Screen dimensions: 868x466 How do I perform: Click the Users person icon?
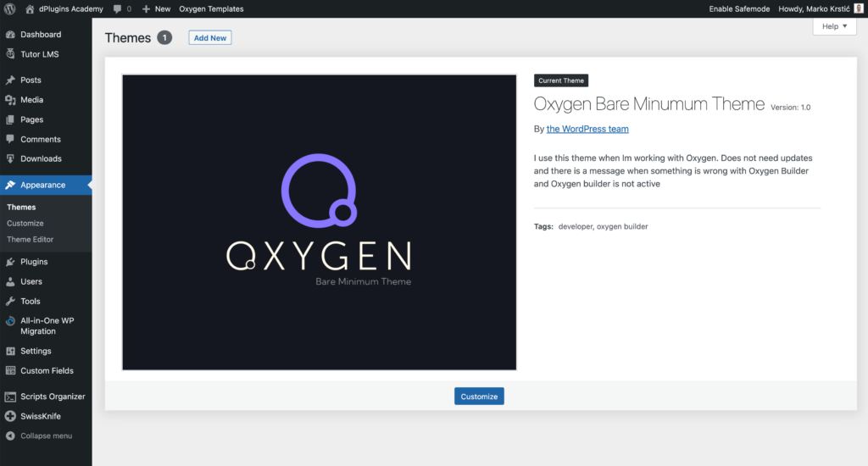10,281
